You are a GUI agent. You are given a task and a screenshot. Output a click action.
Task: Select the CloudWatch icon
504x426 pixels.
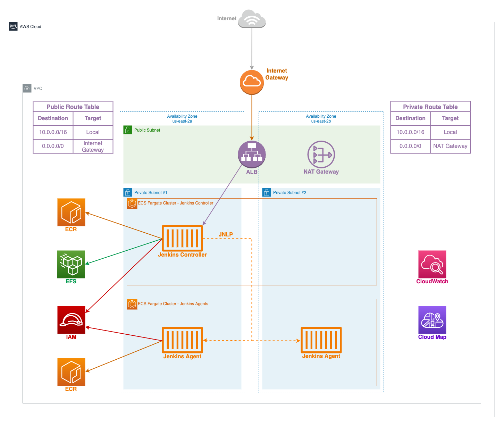[432, 264]
